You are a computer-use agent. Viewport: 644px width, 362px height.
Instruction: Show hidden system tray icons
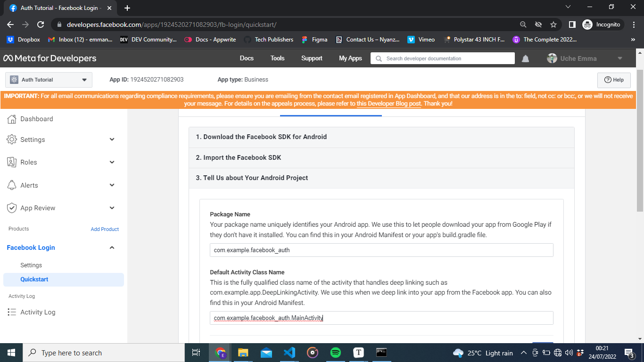click(523, 353)
